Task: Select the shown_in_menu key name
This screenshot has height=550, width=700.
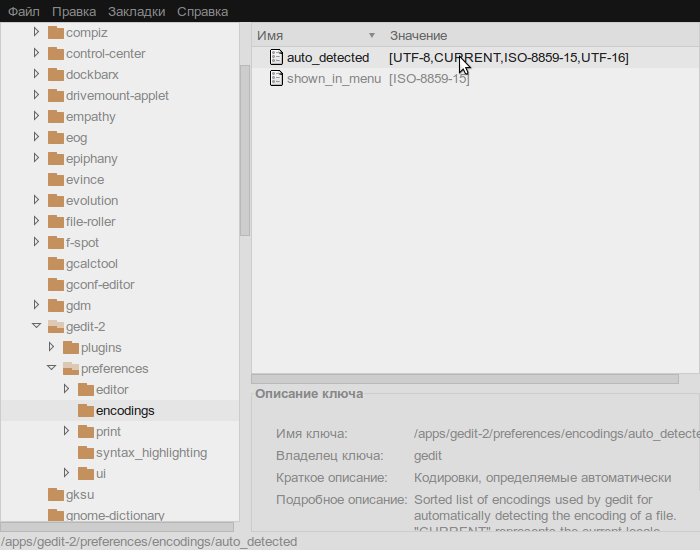Action: coord(334,79)
